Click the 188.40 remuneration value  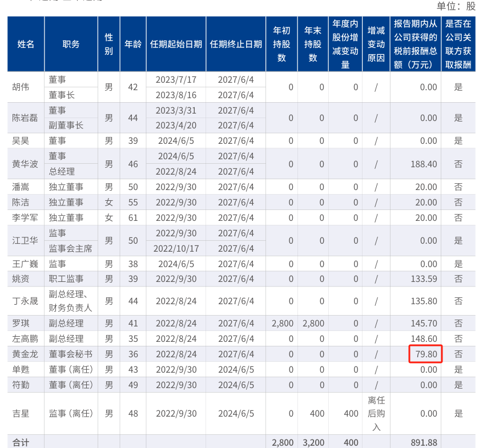(x=424, y=164)
